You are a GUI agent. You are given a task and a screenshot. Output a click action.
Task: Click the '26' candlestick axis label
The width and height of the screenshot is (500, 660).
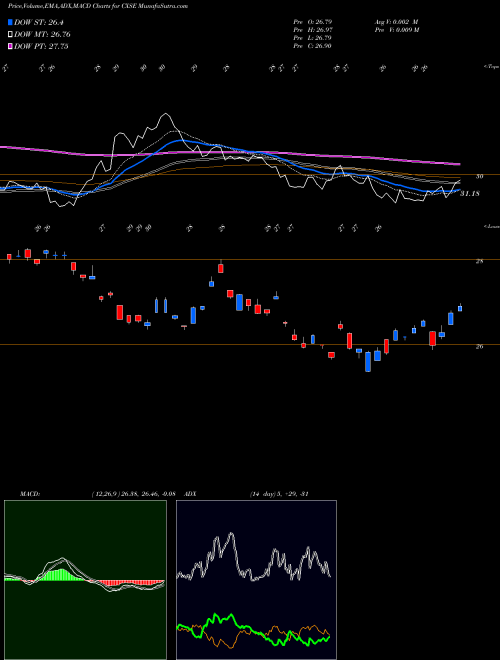tap(479, 346)
